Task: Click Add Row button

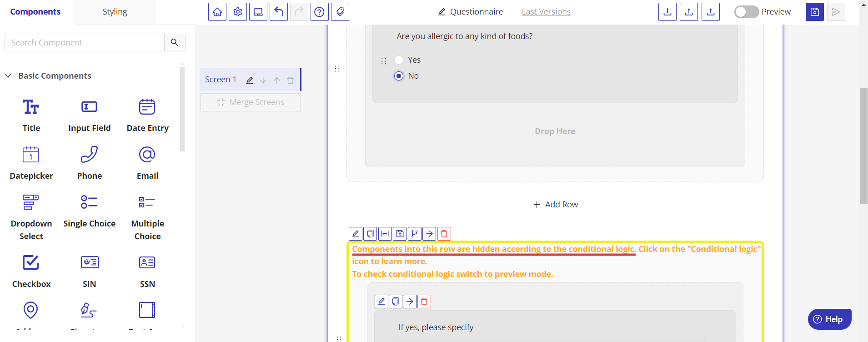Action: [x=556, y=205]
